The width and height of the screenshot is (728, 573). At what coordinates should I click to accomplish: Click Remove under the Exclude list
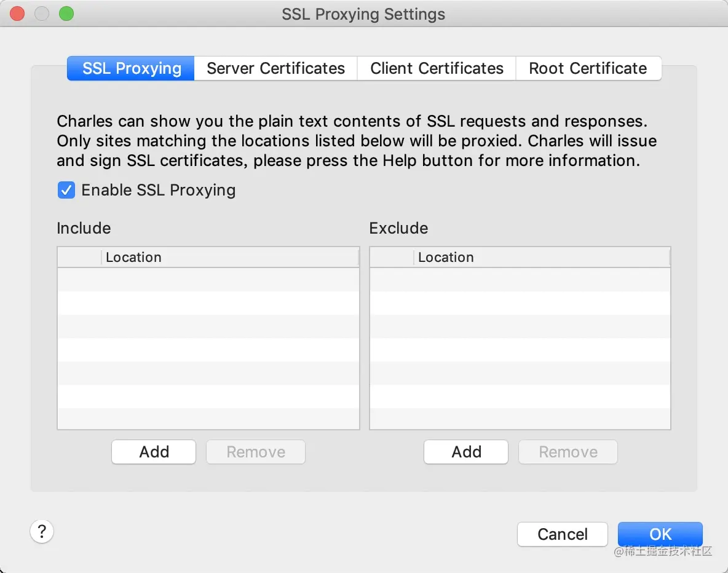pos(568,452)
